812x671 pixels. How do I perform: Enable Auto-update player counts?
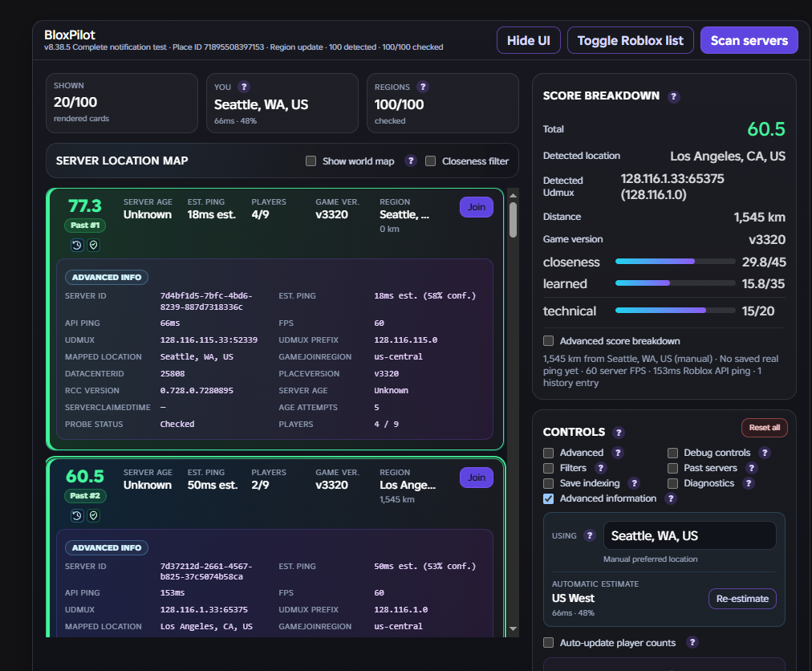coord(548,642)
